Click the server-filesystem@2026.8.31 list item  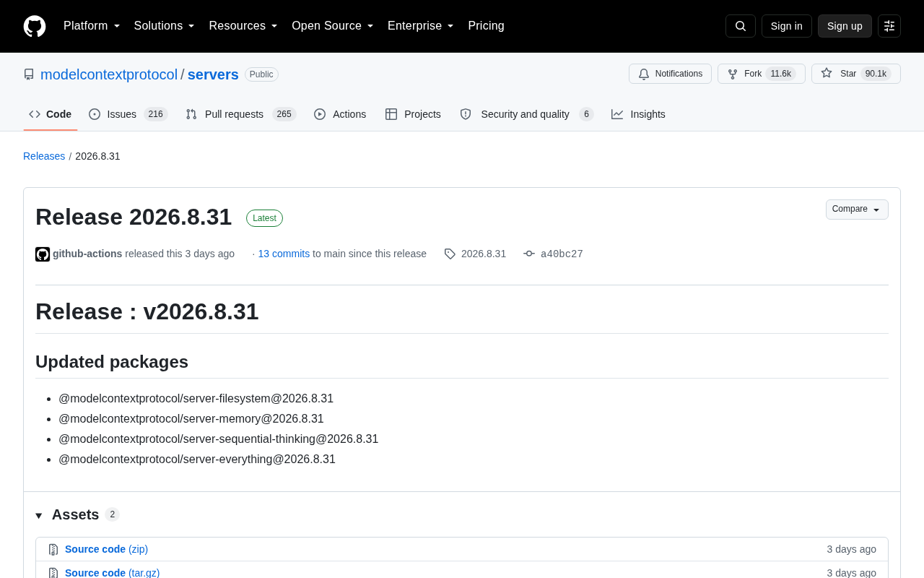pos(196,399)
